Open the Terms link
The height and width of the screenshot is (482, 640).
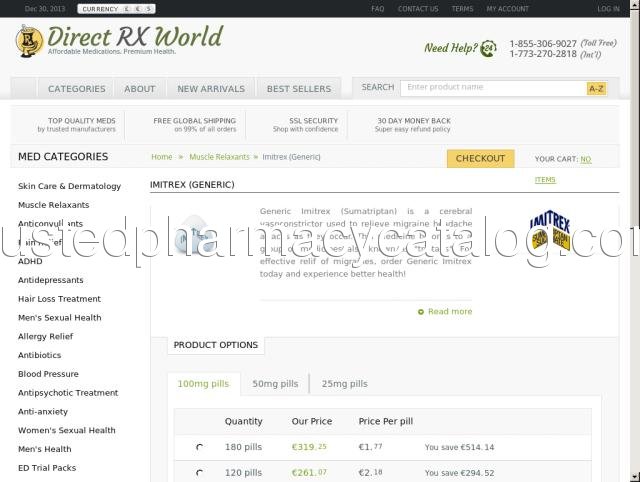[462, 9]
